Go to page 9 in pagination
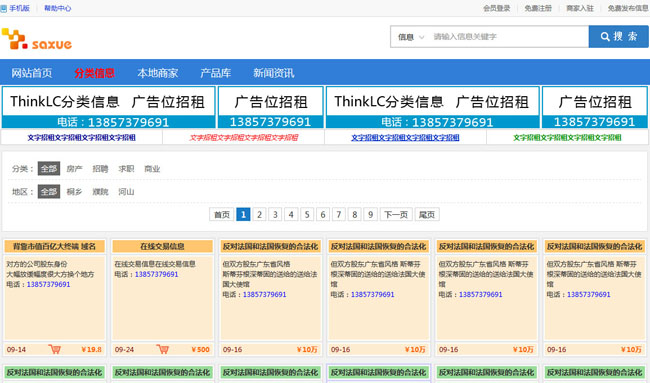This screenshot has height=383, width=650. tap(371, 214)
